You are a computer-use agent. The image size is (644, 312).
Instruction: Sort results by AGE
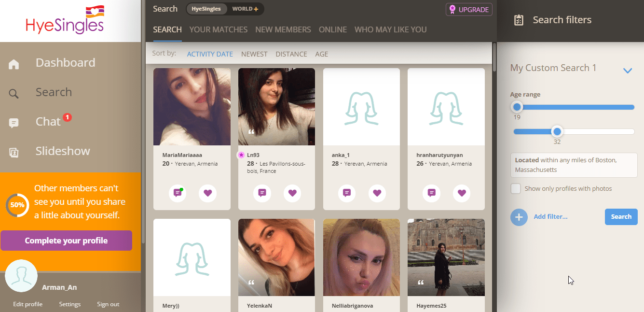point(322,54)
